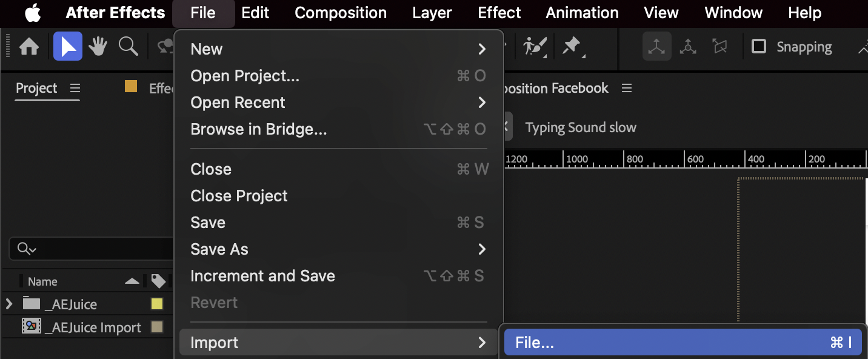Click the Home icon in the toolbar
This screenshot has width=868, height=359.
click(29, 47)
